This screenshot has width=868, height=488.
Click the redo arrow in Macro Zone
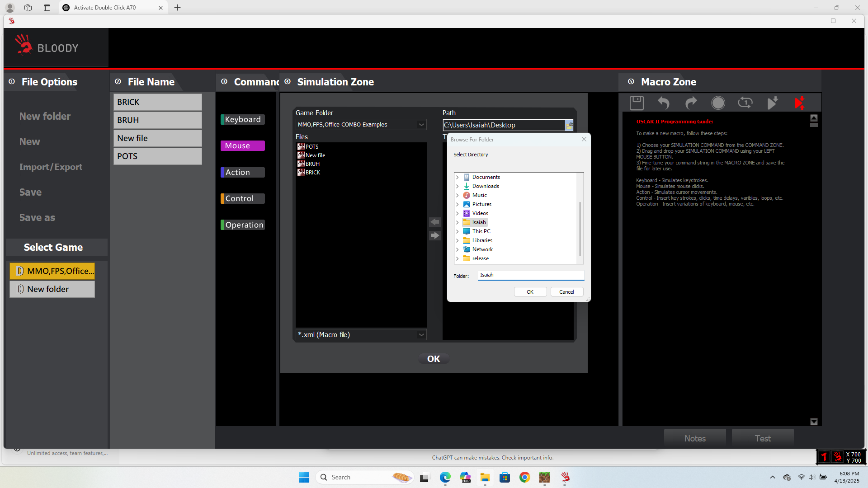[x=691, y=103]
